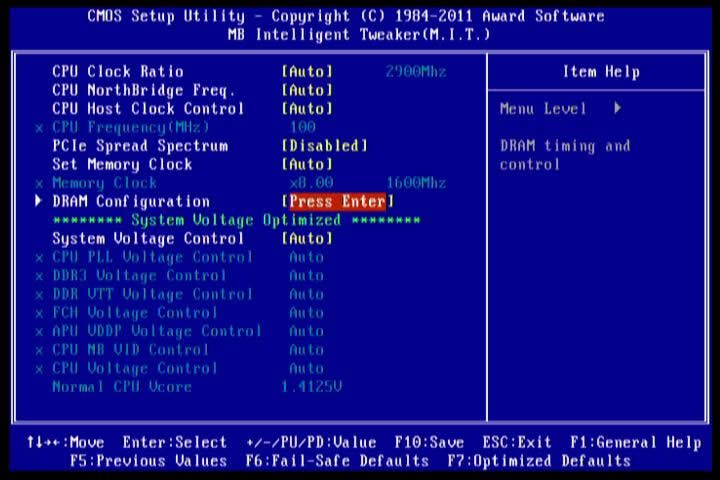720x480 pixels.
Task: Click the F10:Save hint
Action: 429,443
